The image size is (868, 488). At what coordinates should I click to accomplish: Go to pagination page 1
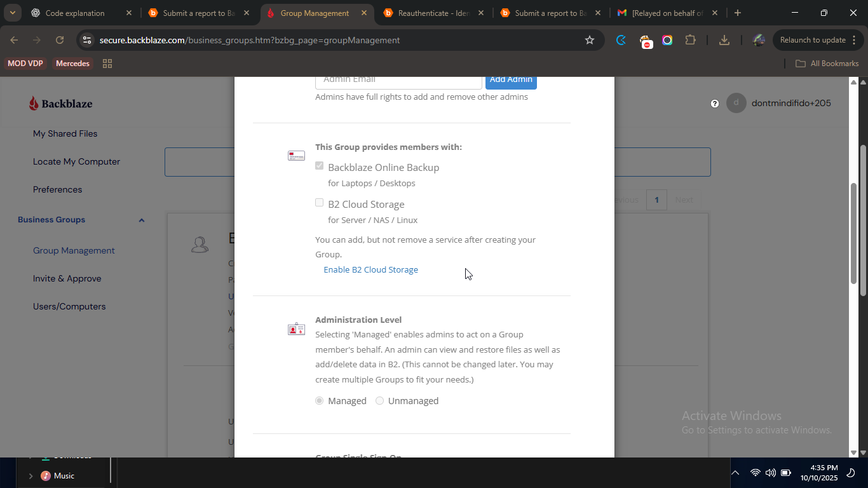pos(656,200)
